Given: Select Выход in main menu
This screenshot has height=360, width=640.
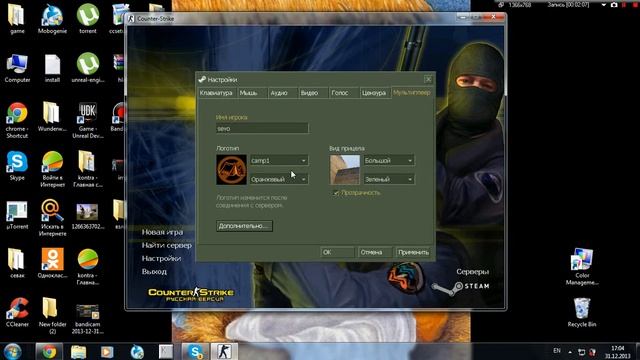Looking at the screenshot, I should click(154, 271).
